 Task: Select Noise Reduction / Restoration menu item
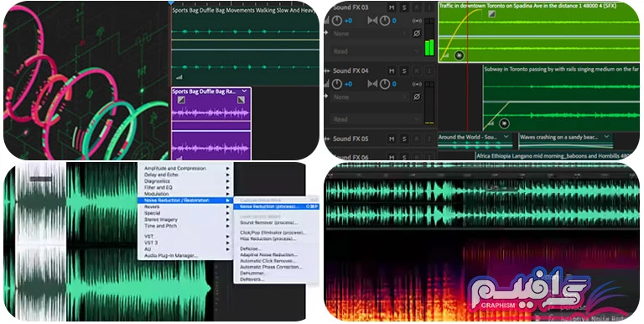click(185, 201)
